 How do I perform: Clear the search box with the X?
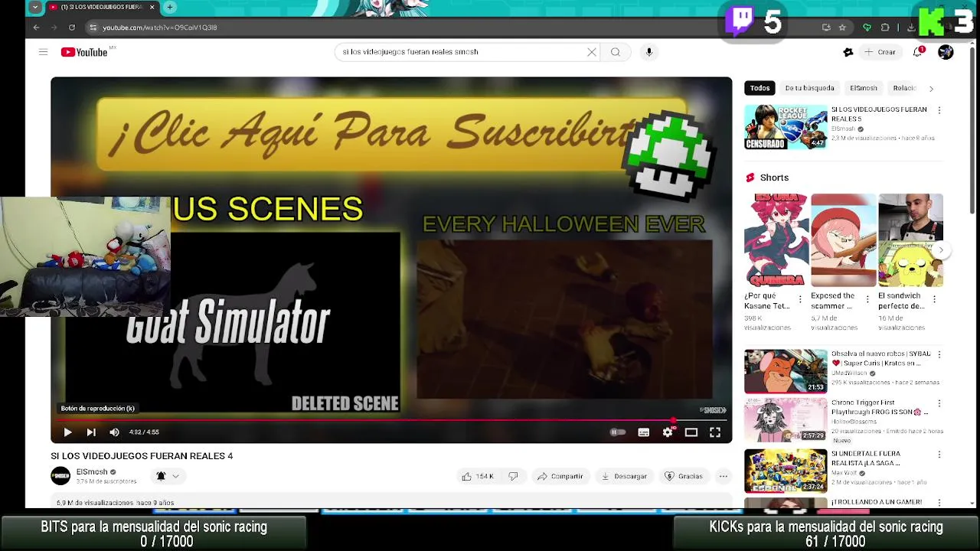[592, 52]
